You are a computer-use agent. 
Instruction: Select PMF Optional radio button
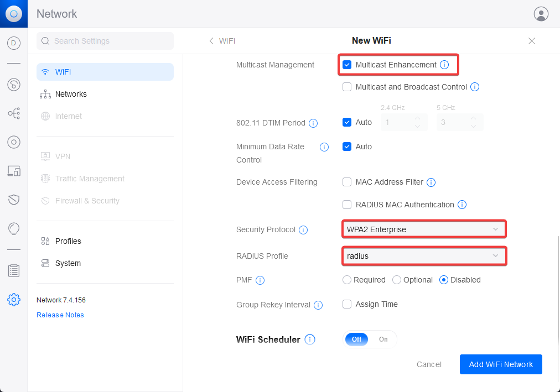396,280
